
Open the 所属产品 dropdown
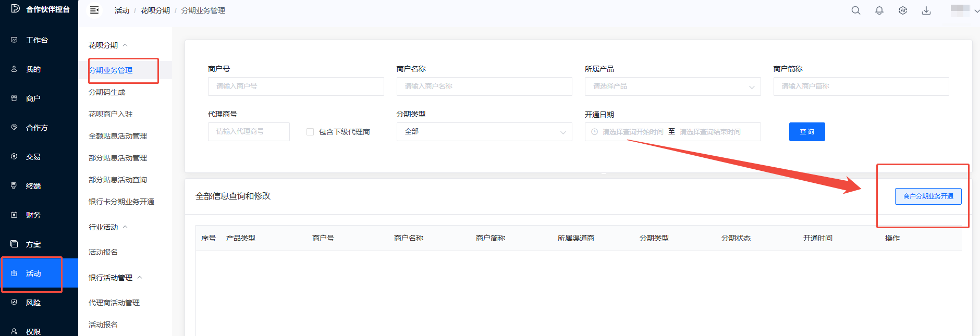pos(672,86)
